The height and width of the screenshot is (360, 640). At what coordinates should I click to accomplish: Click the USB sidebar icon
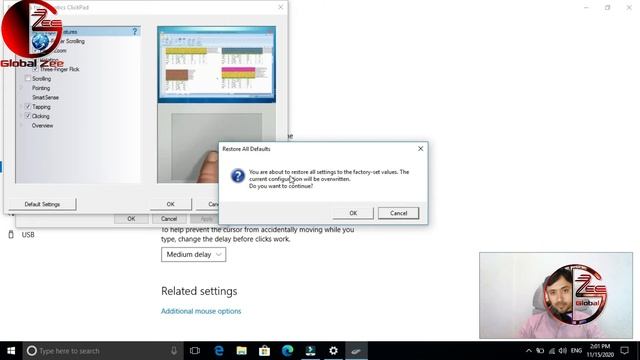click(11, 235)
